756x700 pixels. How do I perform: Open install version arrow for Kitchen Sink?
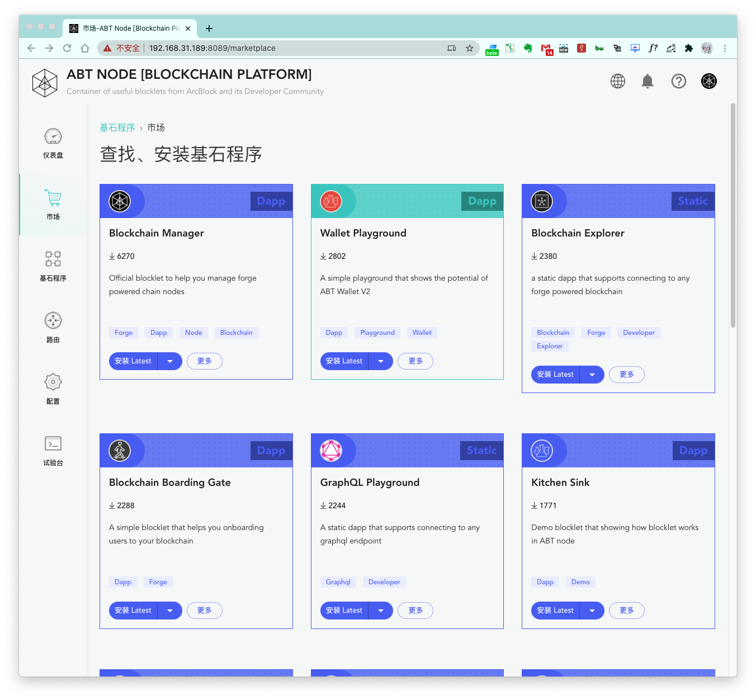point(592,611)
